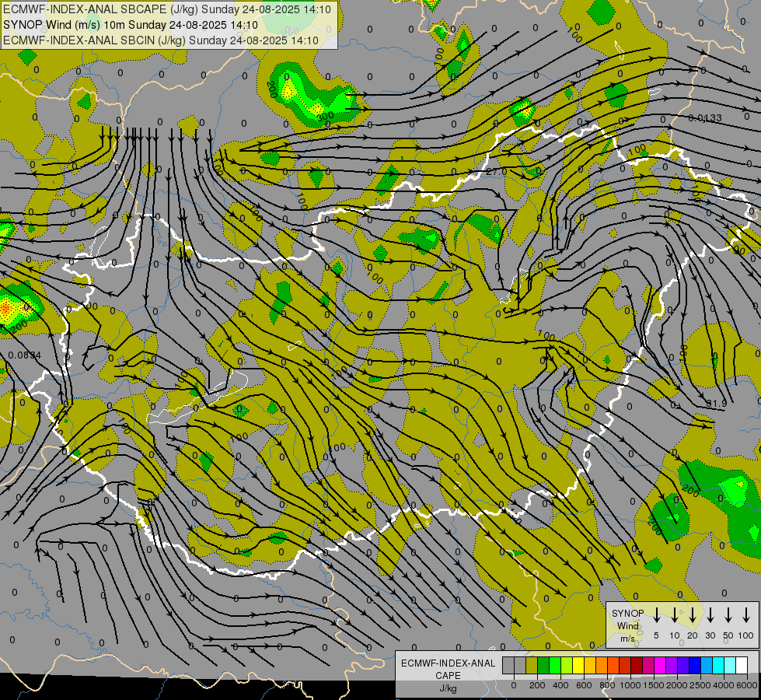Click the wind arrow above the 10 label

674,615
